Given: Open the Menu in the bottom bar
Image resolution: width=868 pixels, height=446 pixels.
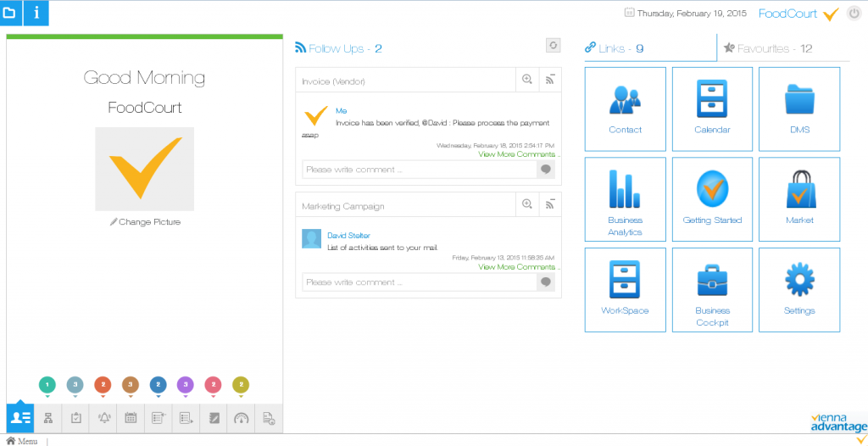Looking at the screenshot, I should pos(28,442).
